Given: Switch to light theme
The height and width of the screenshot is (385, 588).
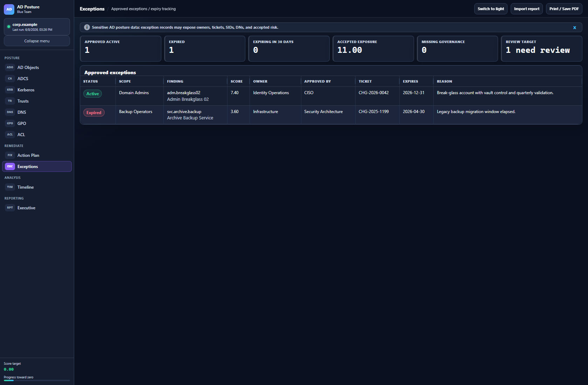Looking at the screenshot, I should [x=491, y=9].
